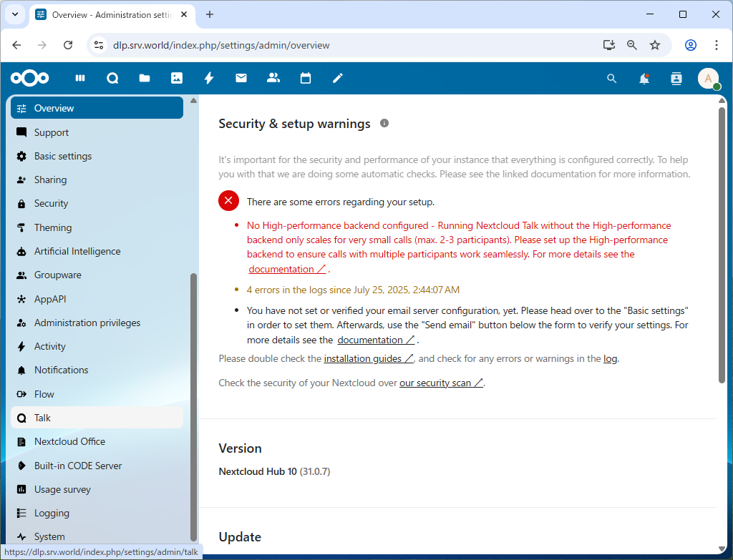Screen dimensions: 733x560
Task: Open the Photos app icon
Action: click(177, 78)
